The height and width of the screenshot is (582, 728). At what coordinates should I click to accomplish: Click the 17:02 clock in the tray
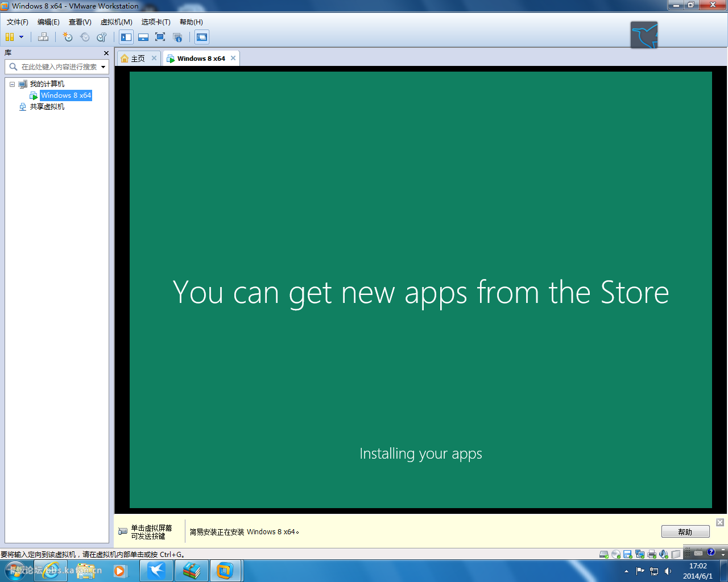698,571
